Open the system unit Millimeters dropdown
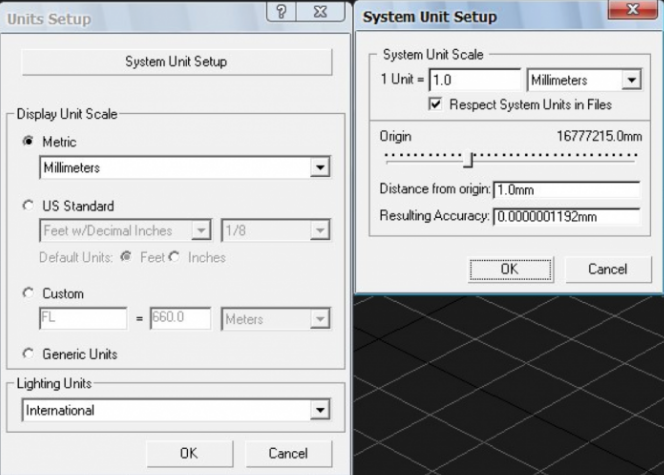This screenshot has height=475, width=664. (584, 80)
